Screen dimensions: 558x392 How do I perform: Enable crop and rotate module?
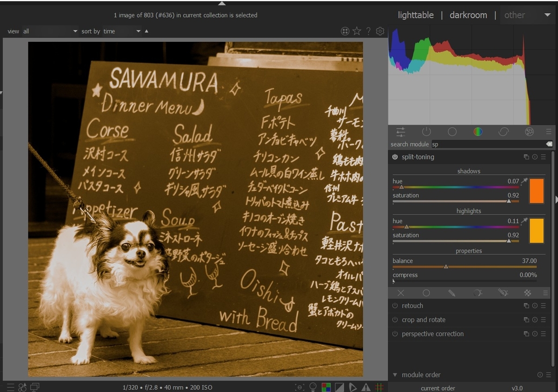coord(395,320)
